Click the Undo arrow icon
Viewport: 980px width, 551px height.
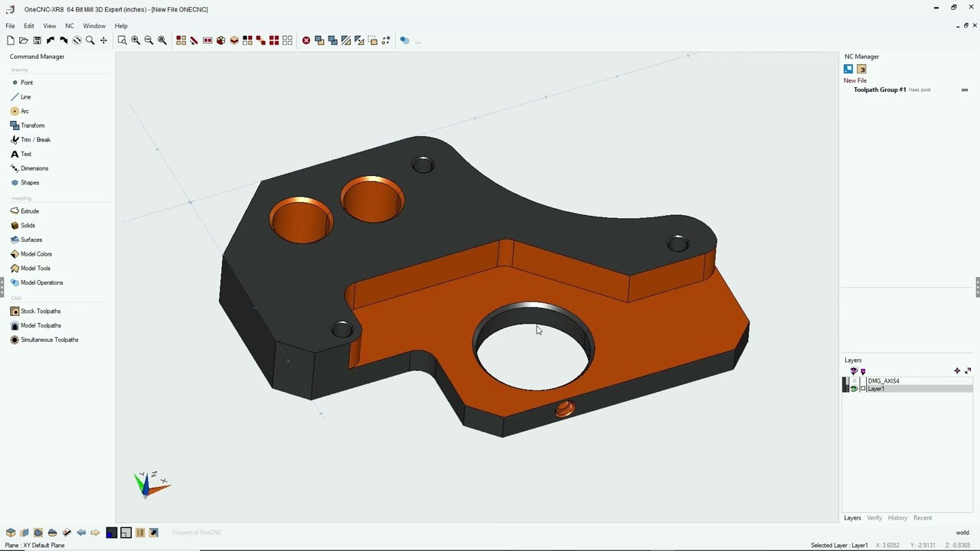[x=51, y=41]
